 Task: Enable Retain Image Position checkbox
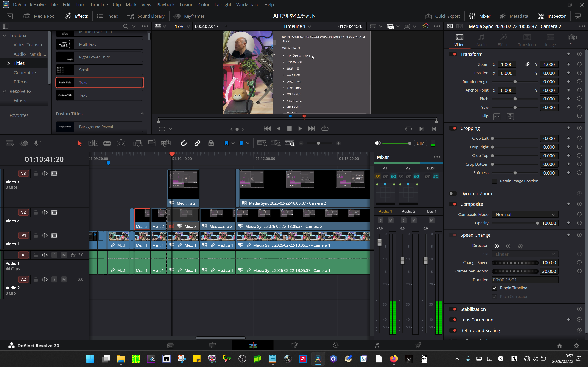coord(495,181)
